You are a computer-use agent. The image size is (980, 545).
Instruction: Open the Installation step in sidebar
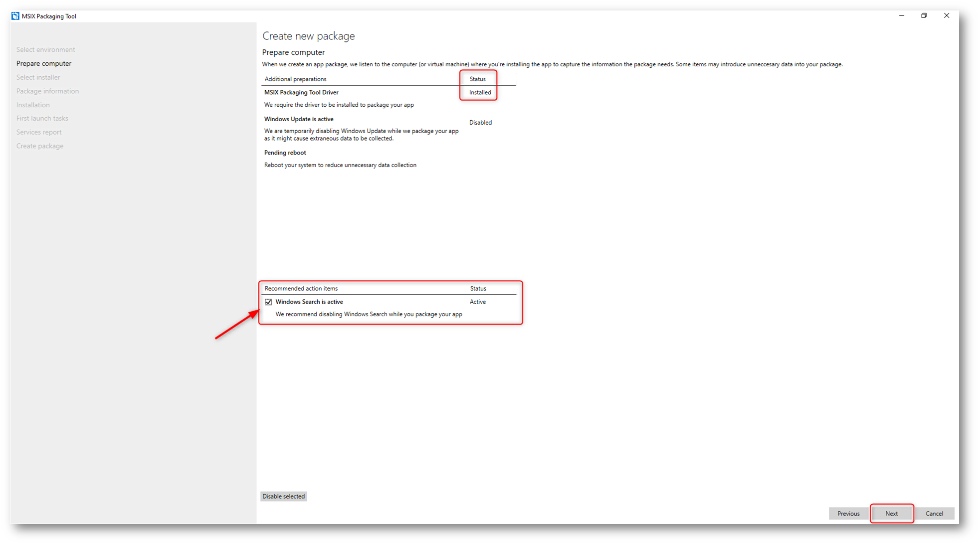click(x=33, y=105)
